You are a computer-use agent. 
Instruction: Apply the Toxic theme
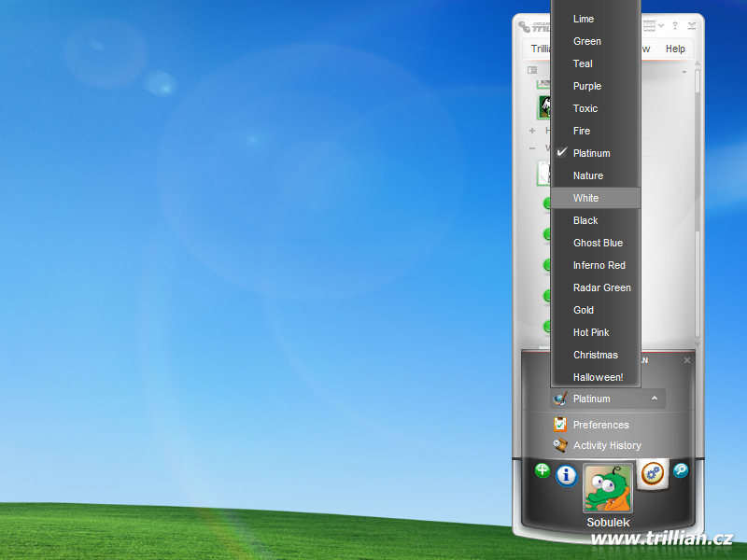click(x=595, y=108)
